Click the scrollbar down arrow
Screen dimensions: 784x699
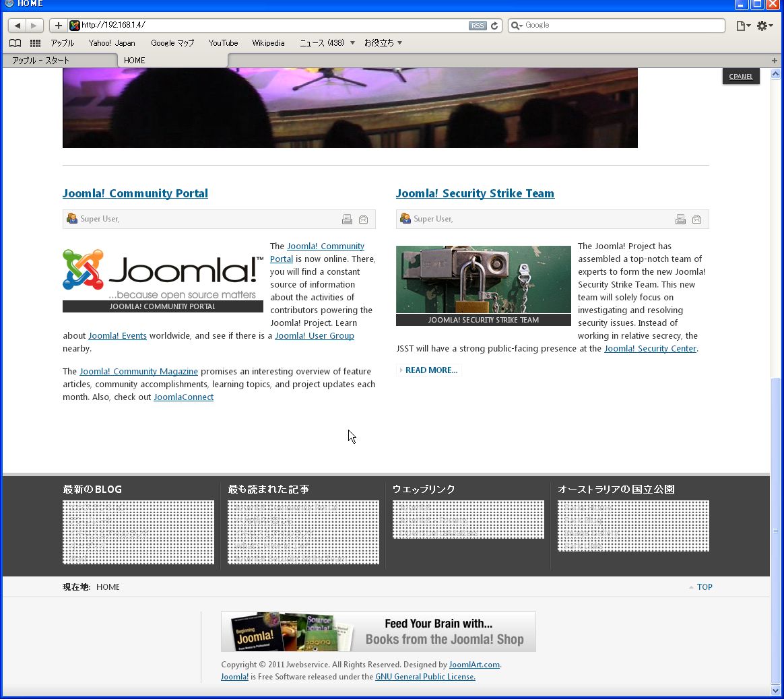point(775,691)
